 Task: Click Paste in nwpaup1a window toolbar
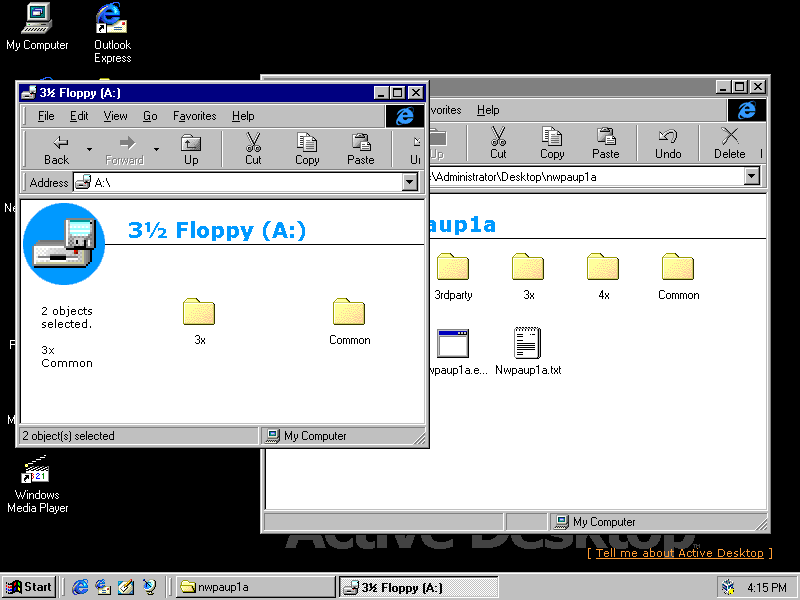point(606,143)
